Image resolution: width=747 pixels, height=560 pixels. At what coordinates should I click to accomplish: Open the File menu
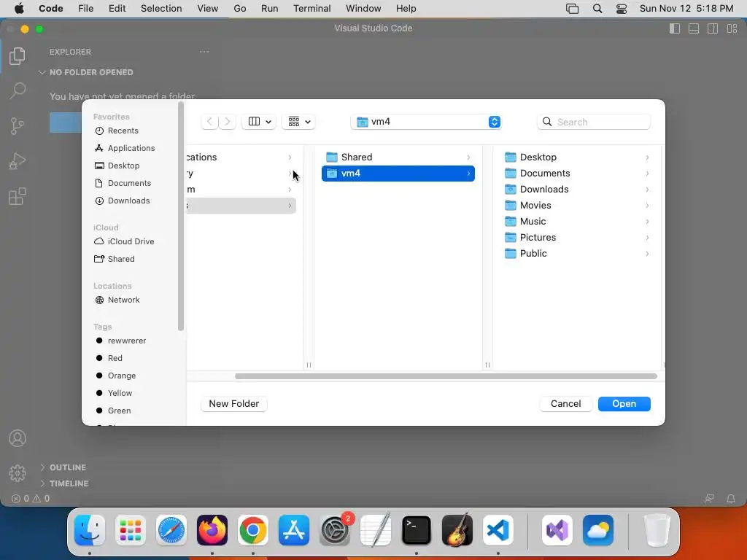(86, 9)
